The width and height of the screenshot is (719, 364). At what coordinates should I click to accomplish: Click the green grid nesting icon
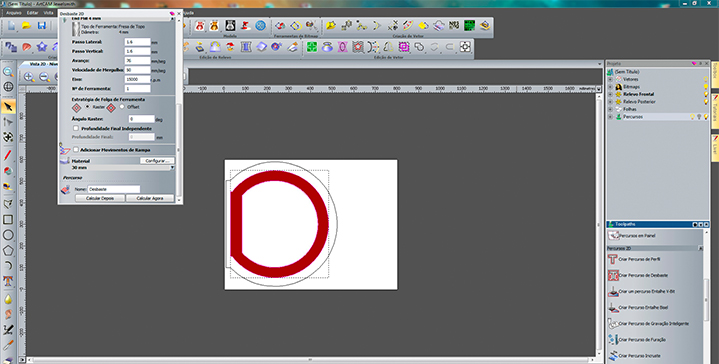point(469,25)
